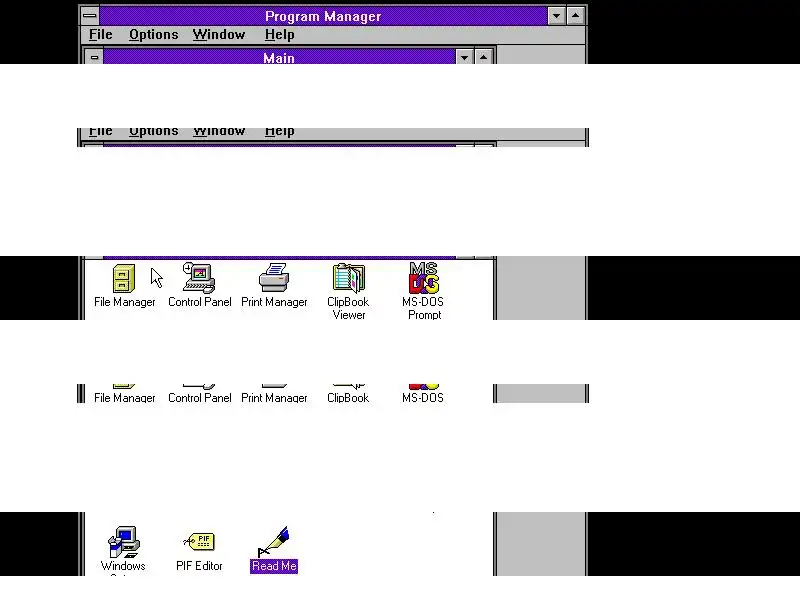The height and width of the screenshot is (600, 800).
Task: Maximize the Program Manager window
Action: (x=575, y=16)
